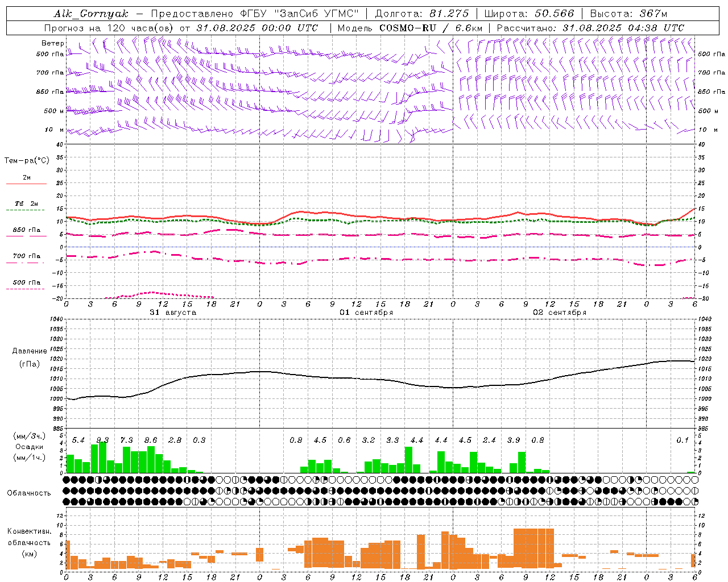Click the 0.6 precipitation value
Image resolution: width=728 pixels, height=582 pixels.
click(x=344, y=440)
